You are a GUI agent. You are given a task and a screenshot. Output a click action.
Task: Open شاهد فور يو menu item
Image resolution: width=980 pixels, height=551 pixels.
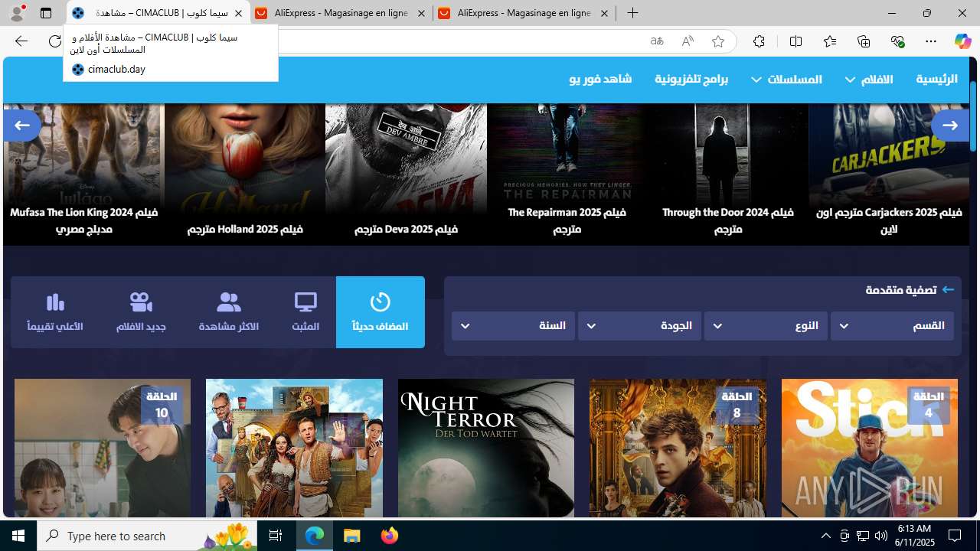600,80
